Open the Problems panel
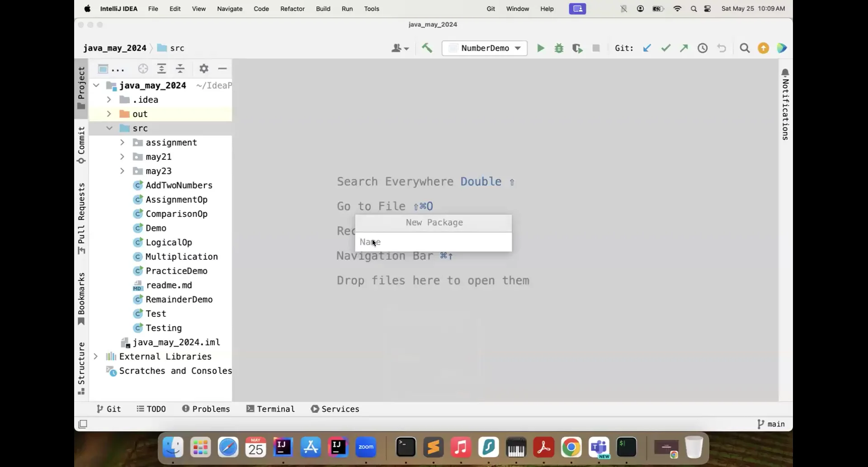868x467 pixels. [x=206, y=409]
